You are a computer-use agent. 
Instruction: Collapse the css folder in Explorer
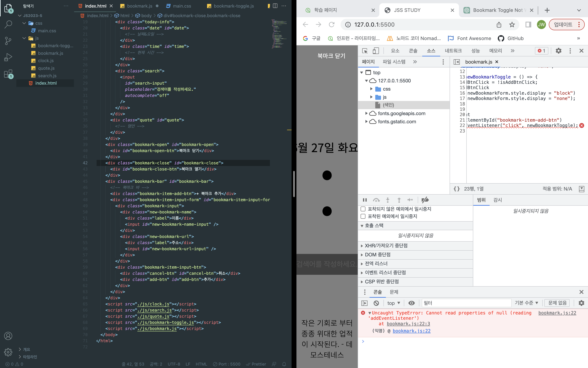point(24,23)
